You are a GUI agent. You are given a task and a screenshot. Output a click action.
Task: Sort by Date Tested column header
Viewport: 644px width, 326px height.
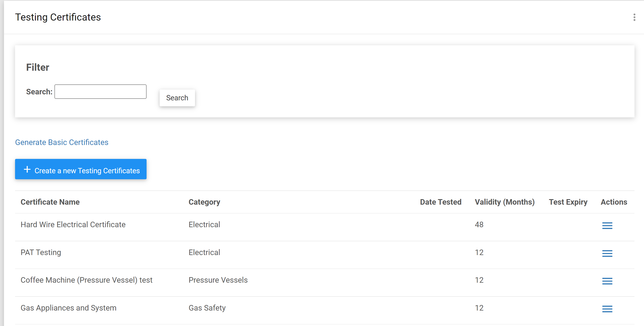point(441,202)
